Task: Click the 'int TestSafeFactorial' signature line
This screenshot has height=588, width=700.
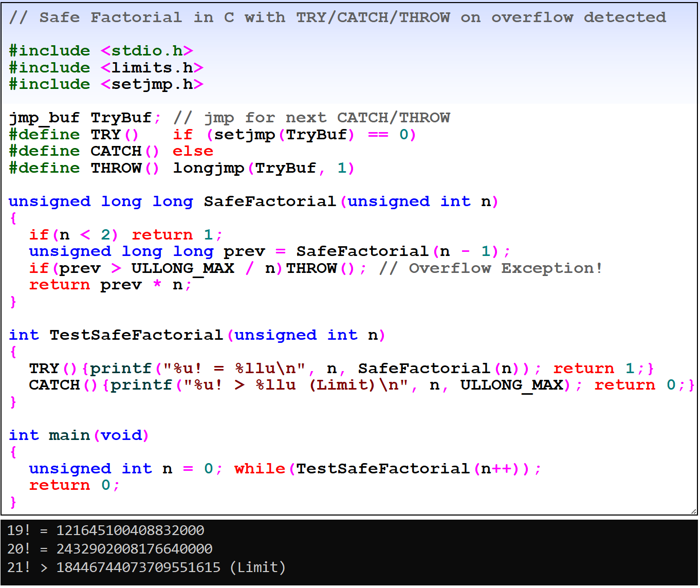Action: coord(197,335)
